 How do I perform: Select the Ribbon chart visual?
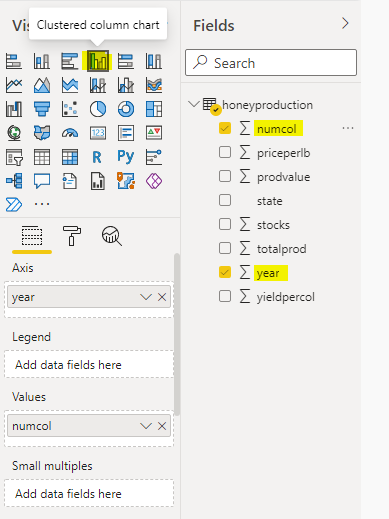click(154, 85)
